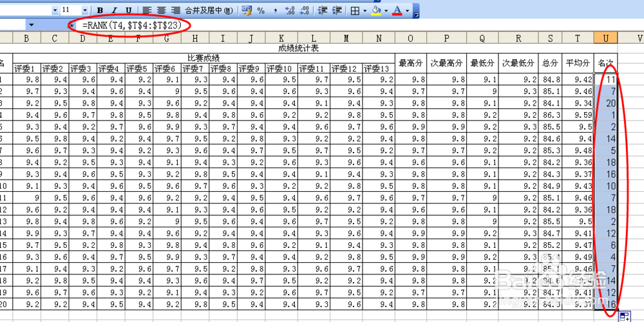Open the Name Box dropdown arrow
The image size is (644, 322).
coord(31,26)
